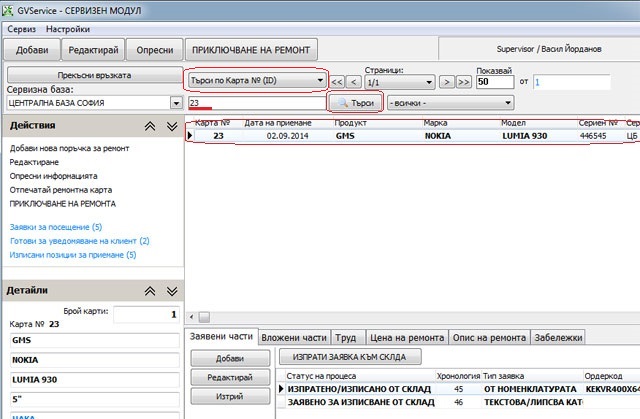Screen dimensions: 640x419
Task: Switch to Вложени части tab
Action: pyautogui.click(x=294, y=338)
